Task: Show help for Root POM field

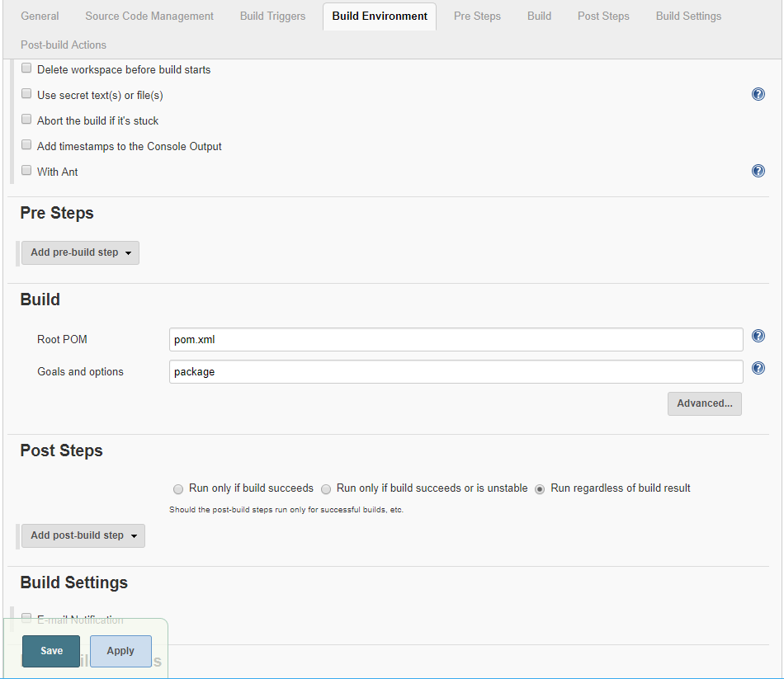Action: [x=758, y=336]
